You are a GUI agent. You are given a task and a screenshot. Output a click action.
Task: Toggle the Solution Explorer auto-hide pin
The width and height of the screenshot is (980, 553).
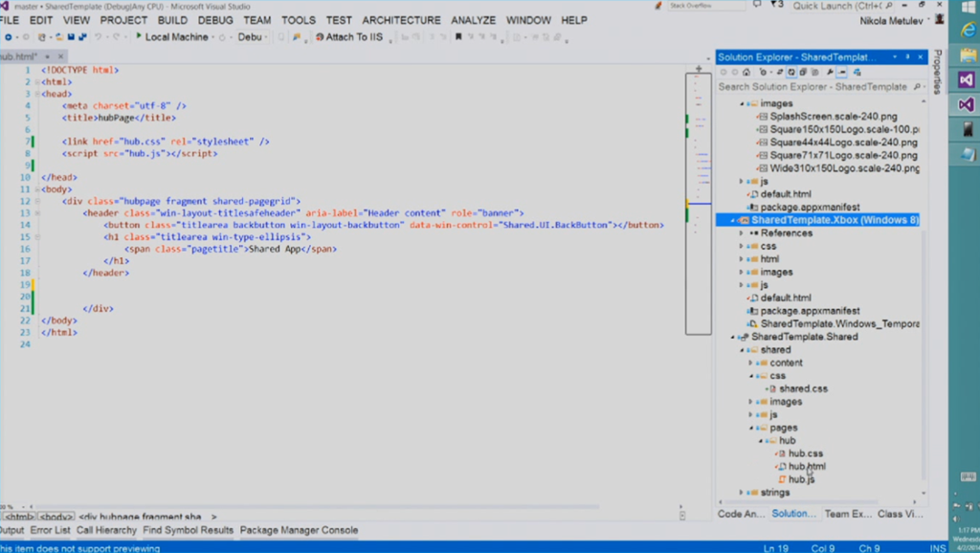(907, 56)
